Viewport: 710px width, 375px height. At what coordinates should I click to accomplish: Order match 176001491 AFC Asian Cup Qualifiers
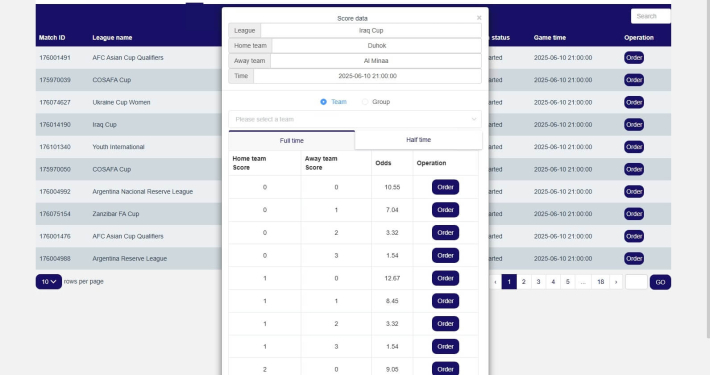point(633,58)
